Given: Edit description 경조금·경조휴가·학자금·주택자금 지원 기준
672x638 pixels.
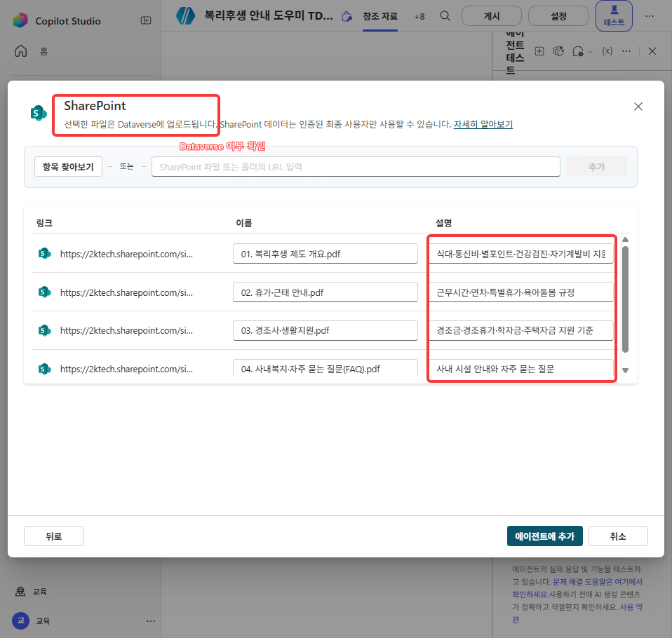Looking at the screenshot, I should tap(521, 330).
